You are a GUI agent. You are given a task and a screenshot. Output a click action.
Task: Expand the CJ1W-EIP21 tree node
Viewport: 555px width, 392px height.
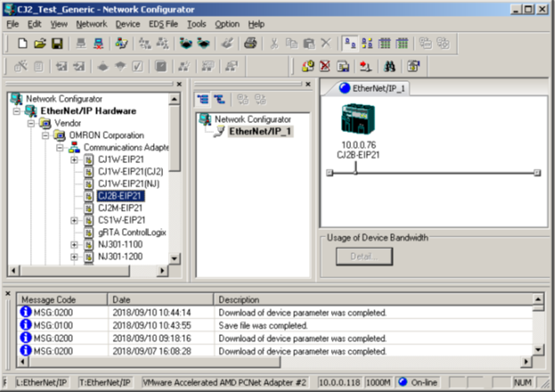click(x=74, y=160)
